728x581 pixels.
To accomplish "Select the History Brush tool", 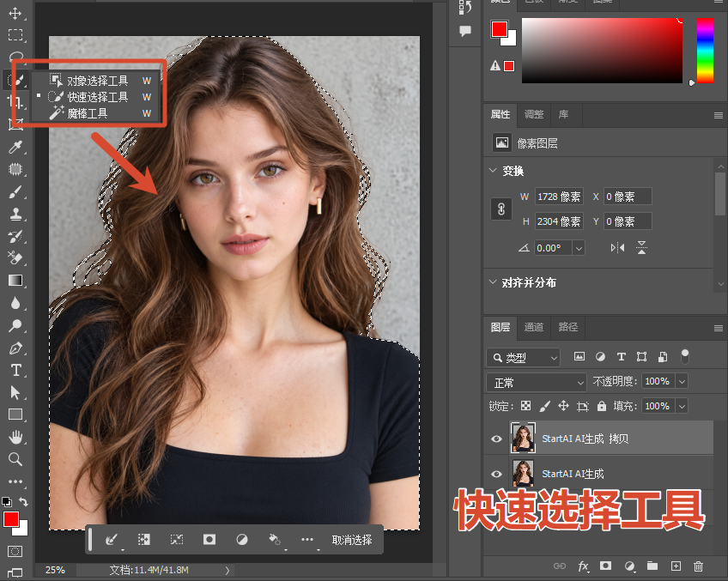I will (15, 236).
